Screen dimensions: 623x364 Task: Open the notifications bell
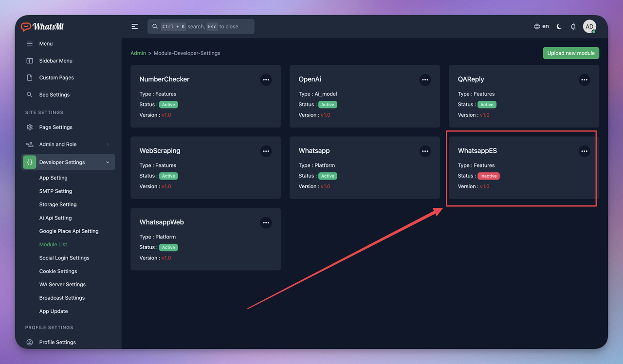pos(573,26)
